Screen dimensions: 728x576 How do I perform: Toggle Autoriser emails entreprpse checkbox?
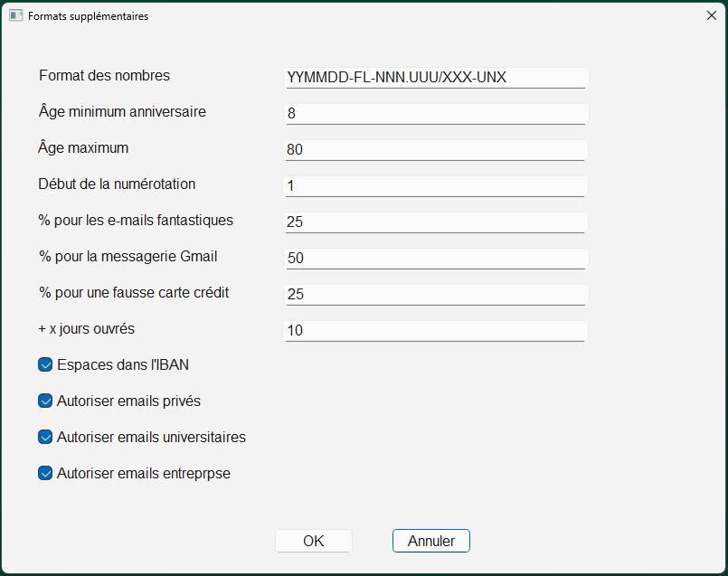[45, 474]
